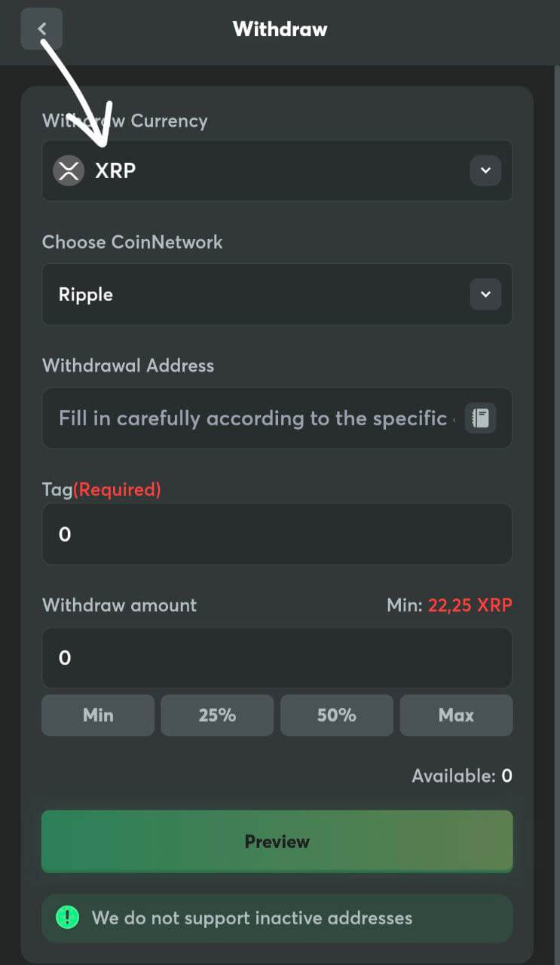Go back using the top-left arrow
The width and height of the screenshot is (560, 965).
click(41, 29)
